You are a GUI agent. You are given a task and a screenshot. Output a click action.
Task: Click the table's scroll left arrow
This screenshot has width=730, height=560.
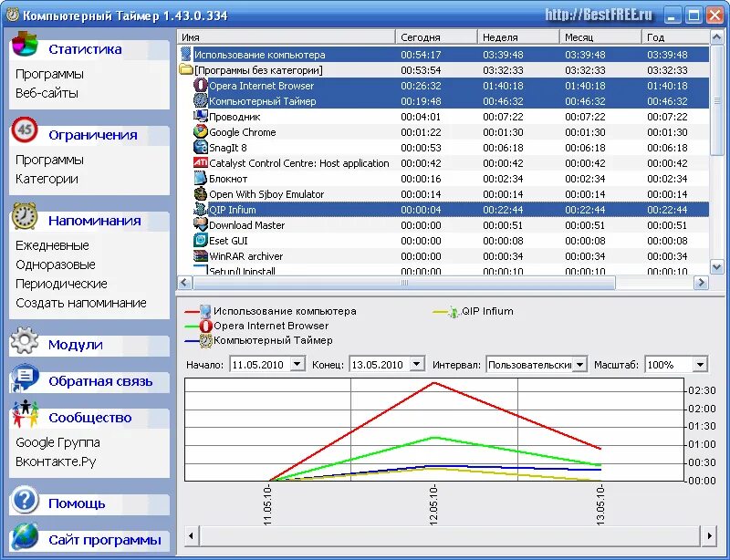point(185,283)
